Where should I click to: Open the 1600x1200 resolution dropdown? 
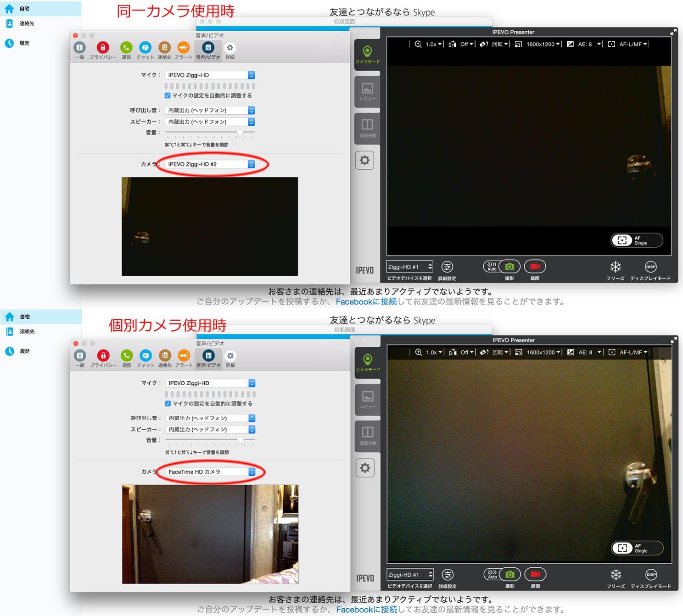tap(542, 44)
